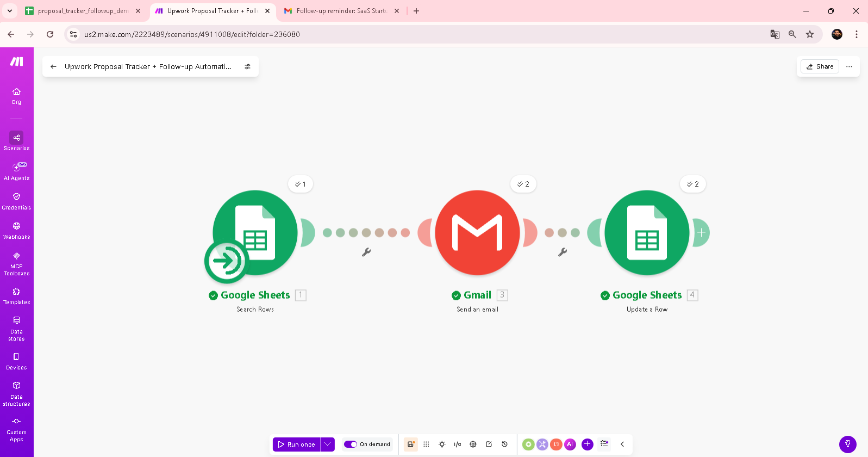This screenshot has height=457, width=868.
Task: Click the green flow control tools icon
Action: pyautogui.click(x=528, y=444)
